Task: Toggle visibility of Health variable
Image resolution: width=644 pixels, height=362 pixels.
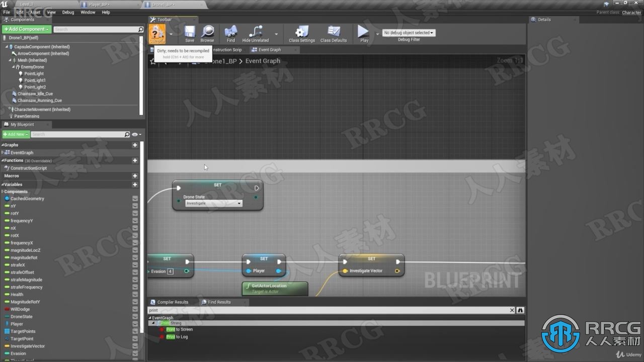Action: click(135, 295)
